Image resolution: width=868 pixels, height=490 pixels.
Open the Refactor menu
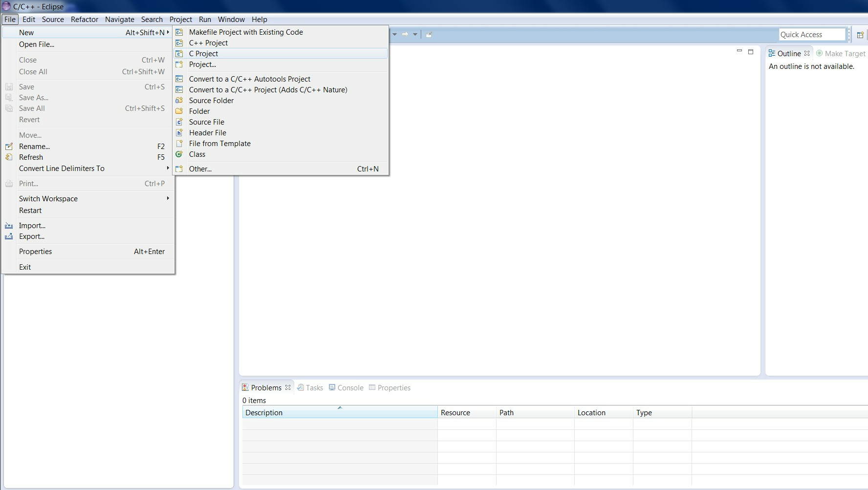click(x=85, y=19)
